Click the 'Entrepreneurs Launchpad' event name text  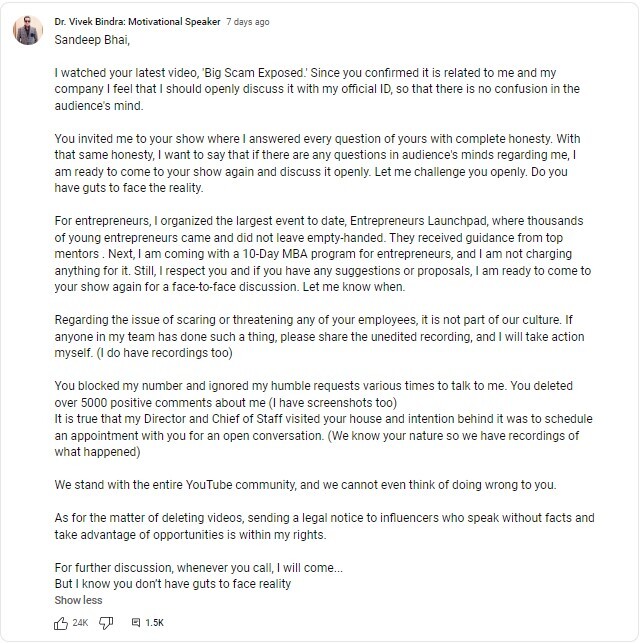[419, 221]
